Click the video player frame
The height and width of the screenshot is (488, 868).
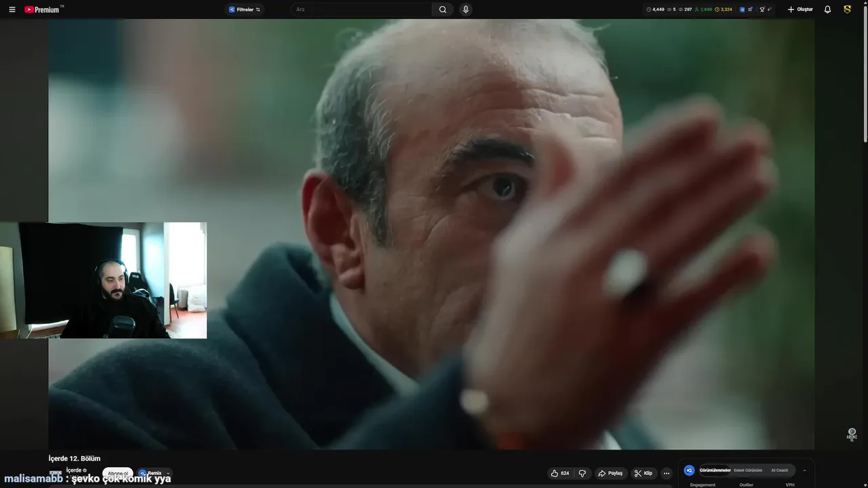coord(431,234)
